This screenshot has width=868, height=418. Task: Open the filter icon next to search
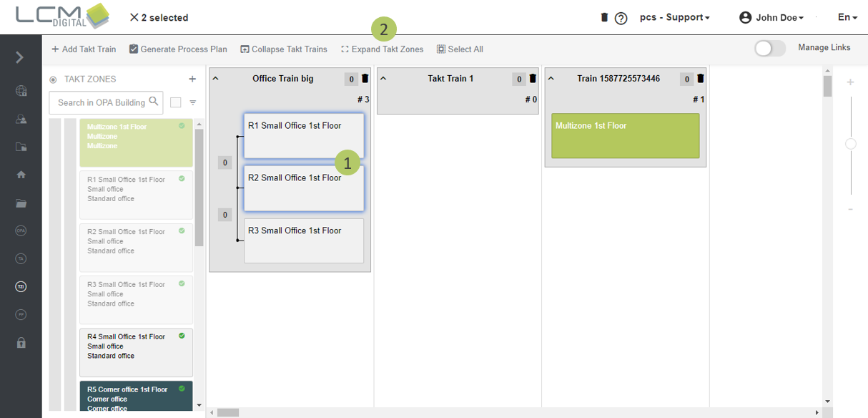[x=193, y=102]
